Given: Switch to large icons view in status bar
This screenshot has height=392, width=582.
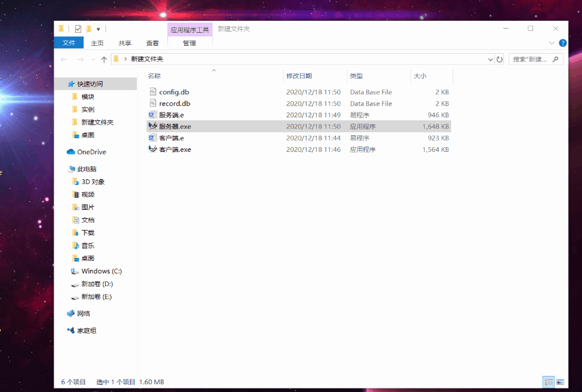Looking at the screenshot, I should (561, 382).
